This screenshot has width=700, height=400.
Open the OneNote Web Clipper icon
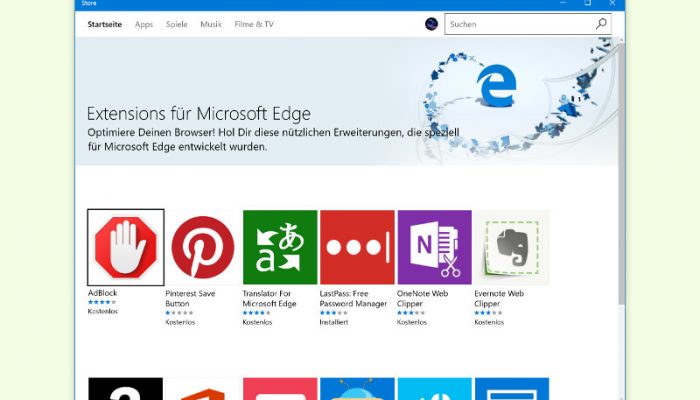434,247
